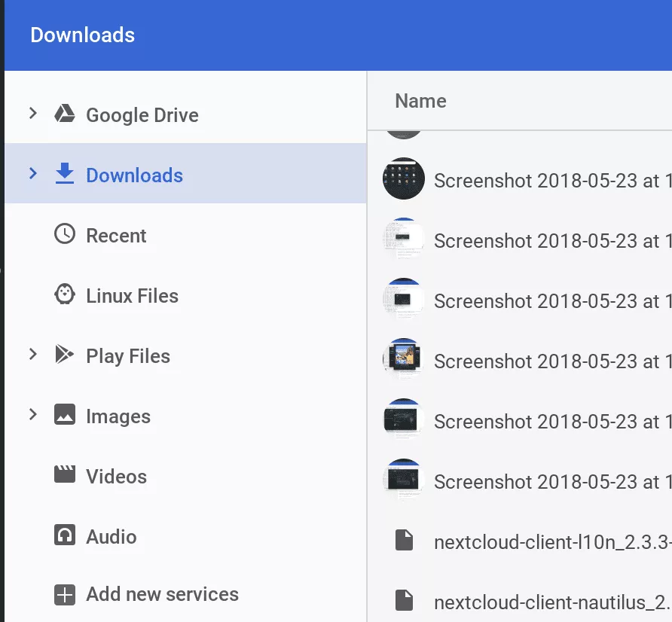Click the Linux Files penguin icon
Image resolution: width=672 pixels, height=622 pixels.
65,294
